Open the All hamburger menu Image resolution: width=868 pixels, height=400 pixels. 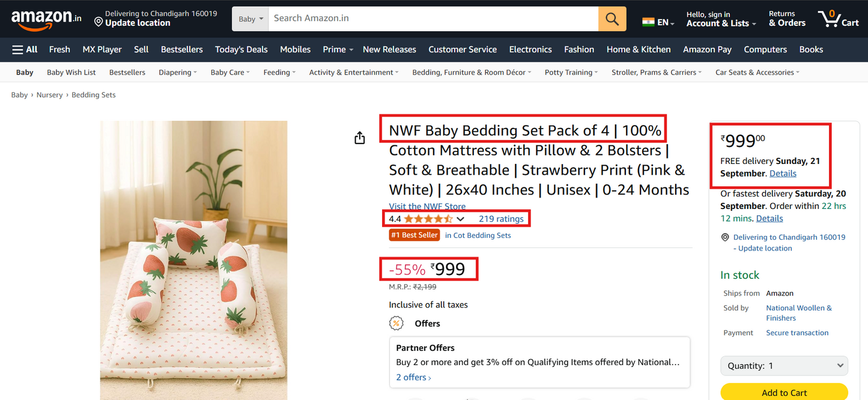coord(24,49)
